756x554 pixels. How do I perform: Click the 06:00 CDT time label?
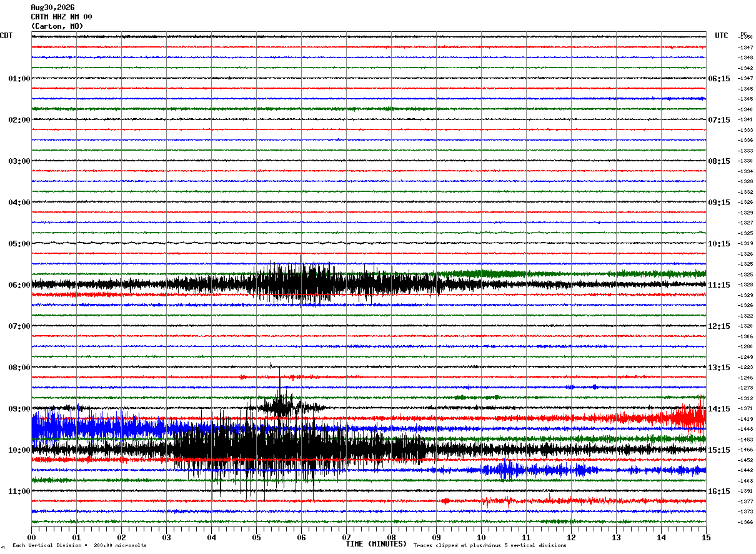(x=19, y=285)
